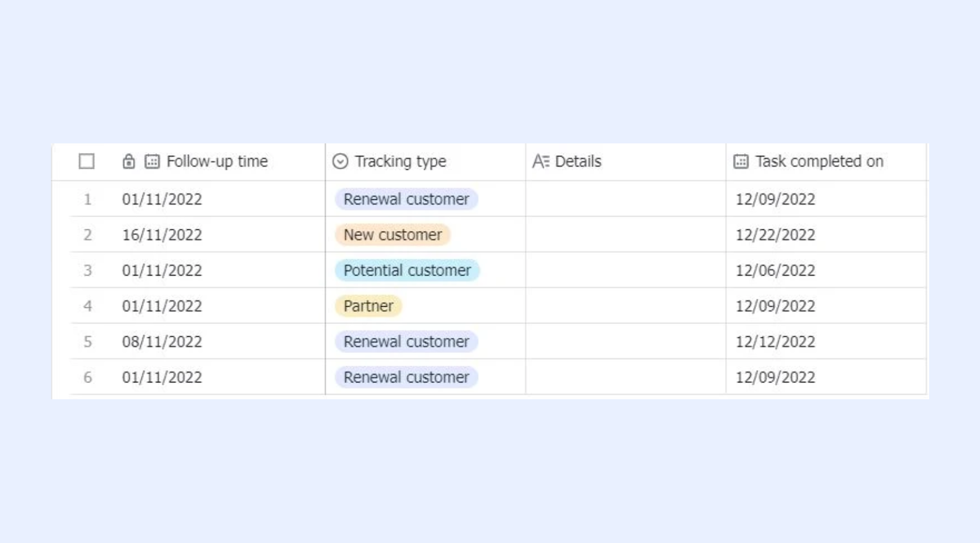The image size is (980, 543).
Task: Select the Task completed on column header
Action: (x=820, y=161)
